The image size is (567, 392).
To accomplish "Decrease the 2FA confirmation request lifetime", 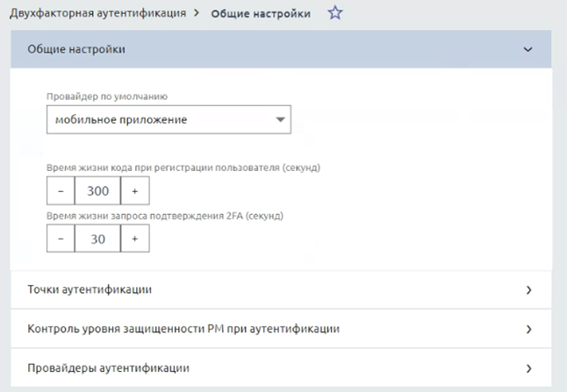I will tap(61, 239).
